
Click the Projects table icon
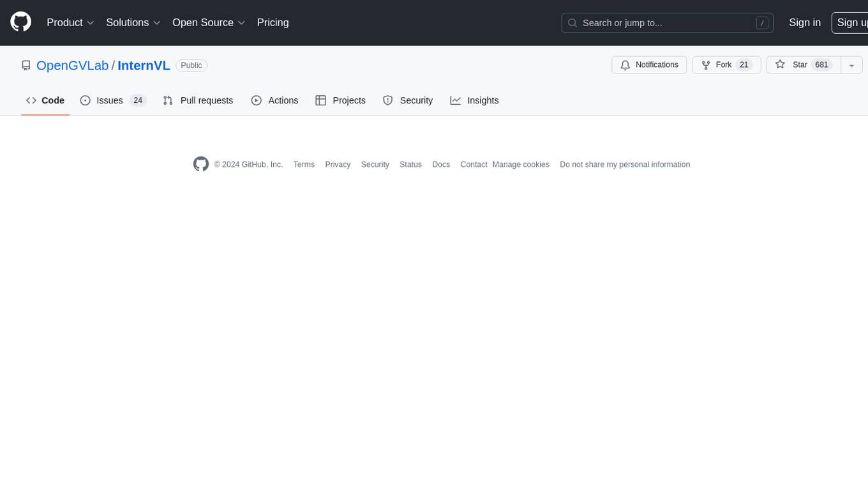tap(321, 100)
